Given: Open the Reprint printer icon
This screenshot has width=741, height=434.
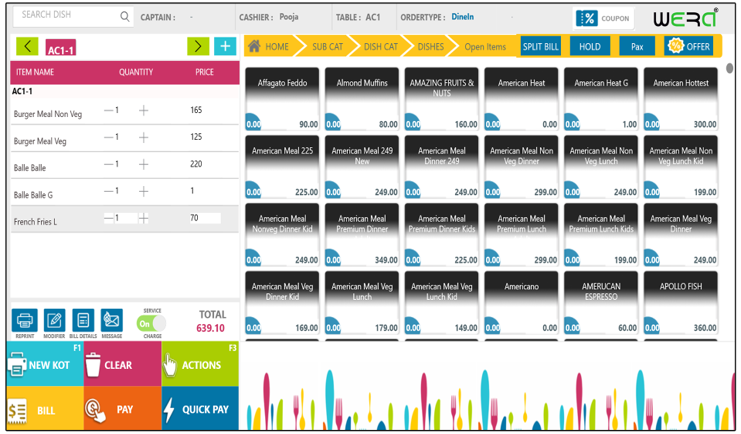Looking at the screenshot, I should coord(25,320).
